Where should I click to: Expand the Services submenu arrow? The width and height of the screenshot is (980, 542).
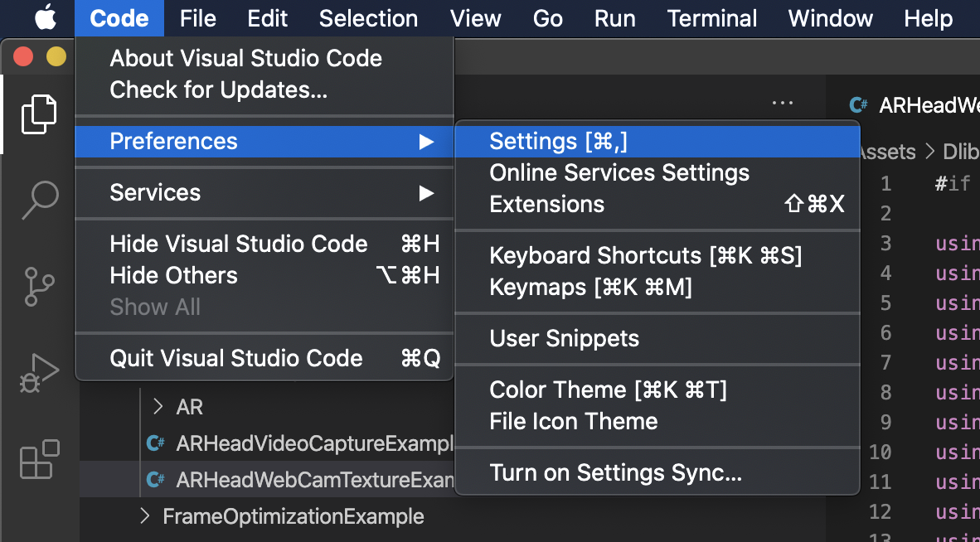coord(426,193)
